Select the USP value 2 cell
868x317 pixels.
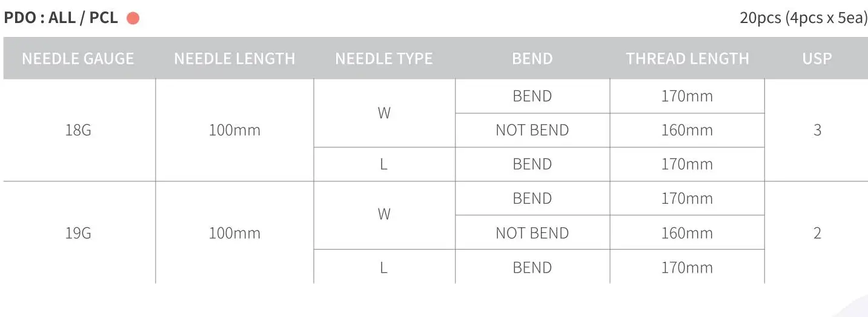coord(817,233)
